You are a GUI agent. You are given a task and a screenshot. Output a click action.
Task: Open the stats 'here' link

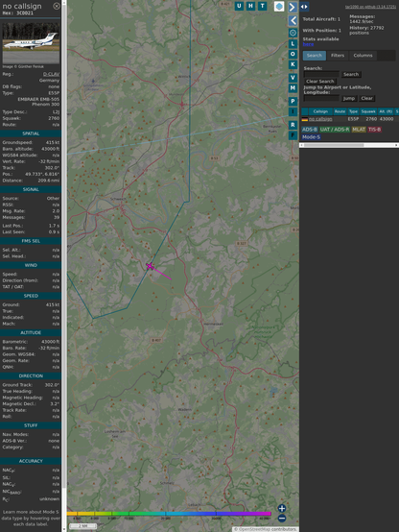pos(308,44)
